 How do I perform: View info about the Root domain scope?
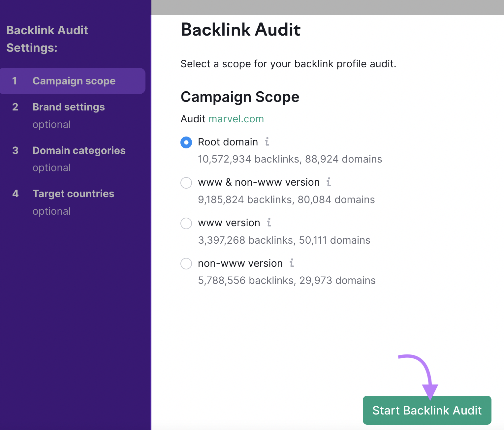point(267,142)
